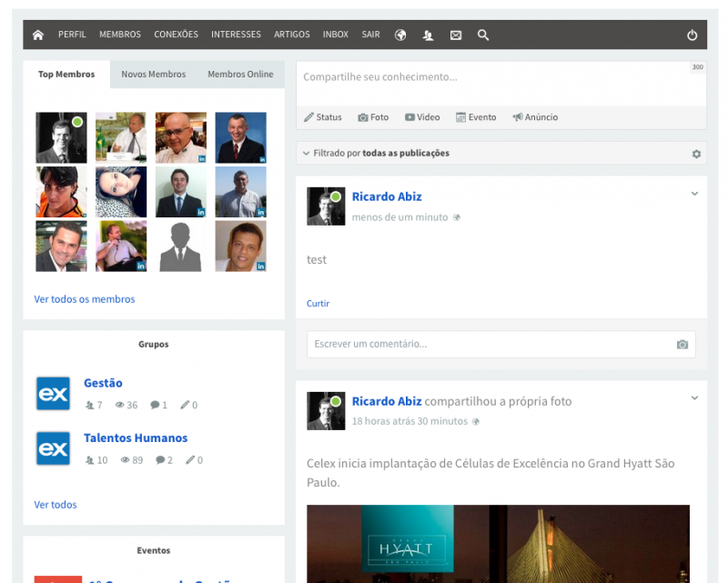Select Foto post type
Image resolution: width=728 pixels, height=583 pixels.
tap(373, 117)
